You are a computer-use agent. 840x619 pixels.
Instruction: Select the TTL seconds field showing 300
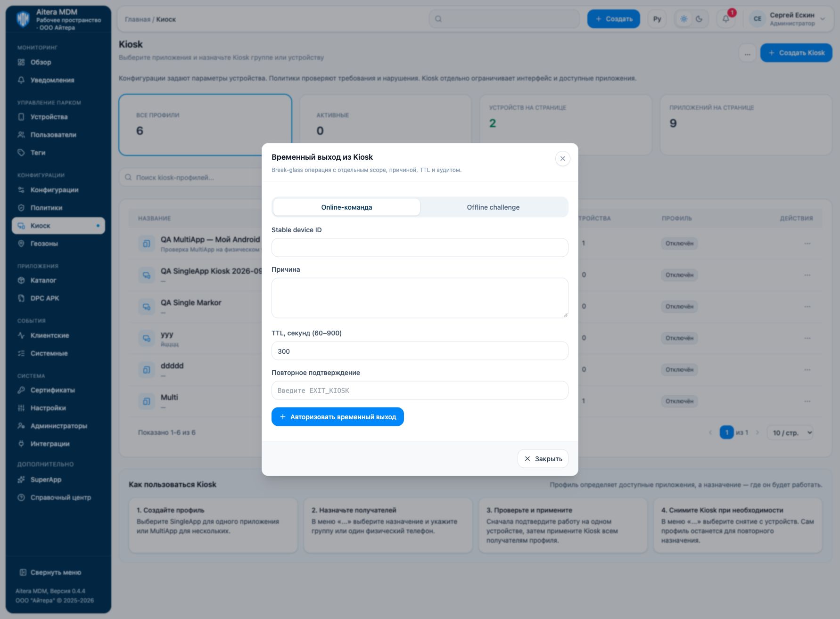click(420, 351)
